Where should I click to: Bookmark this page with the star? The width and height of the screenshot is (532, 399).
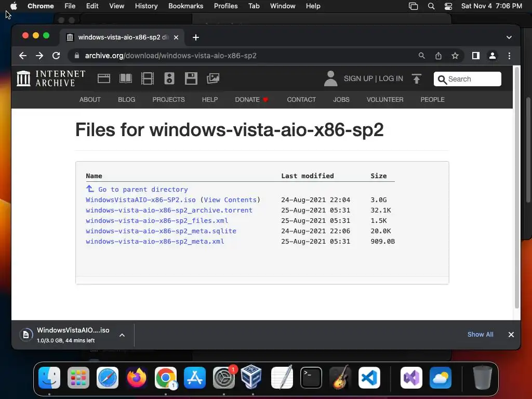[455, 56]
